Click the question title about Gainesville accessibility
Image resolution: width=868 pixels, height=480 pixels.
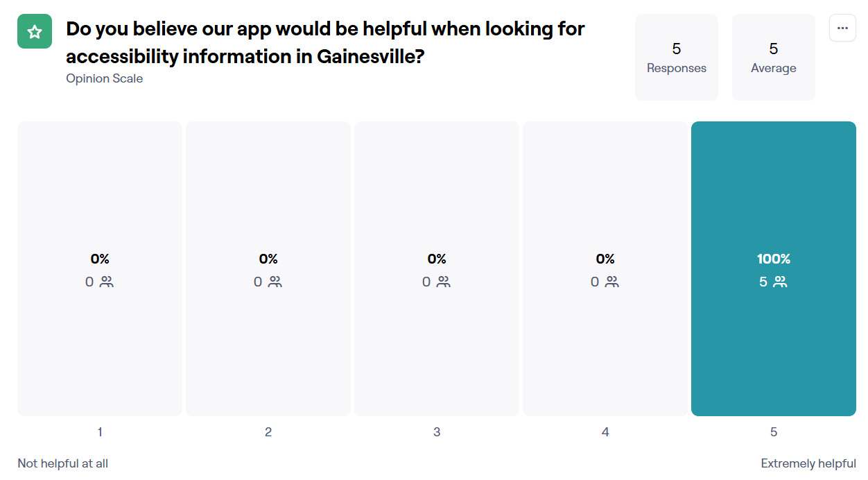pyautogui.click(x=325, y=42)
